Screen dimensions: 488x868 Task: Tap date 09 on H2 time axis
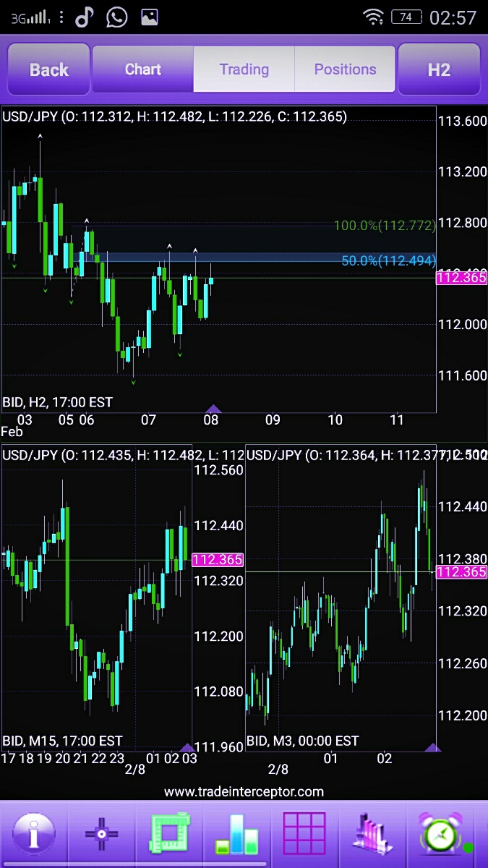click(x=273, y=420)
